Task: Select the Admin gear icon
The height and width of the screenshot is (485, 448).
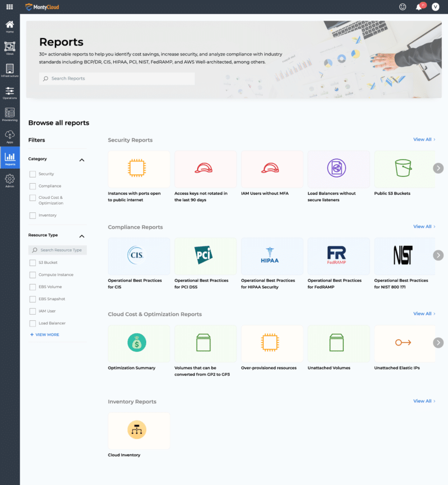Action: coord(9,178)
